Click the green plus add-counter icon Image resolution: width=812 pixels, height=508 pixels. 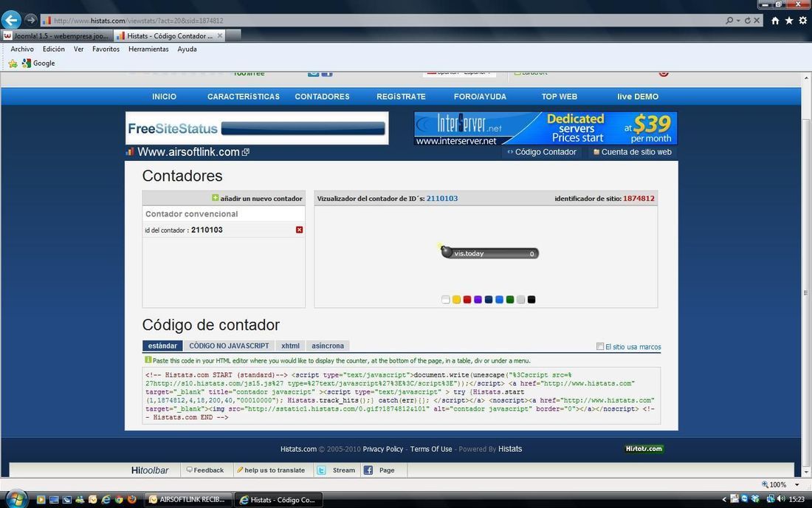(216, 198)
